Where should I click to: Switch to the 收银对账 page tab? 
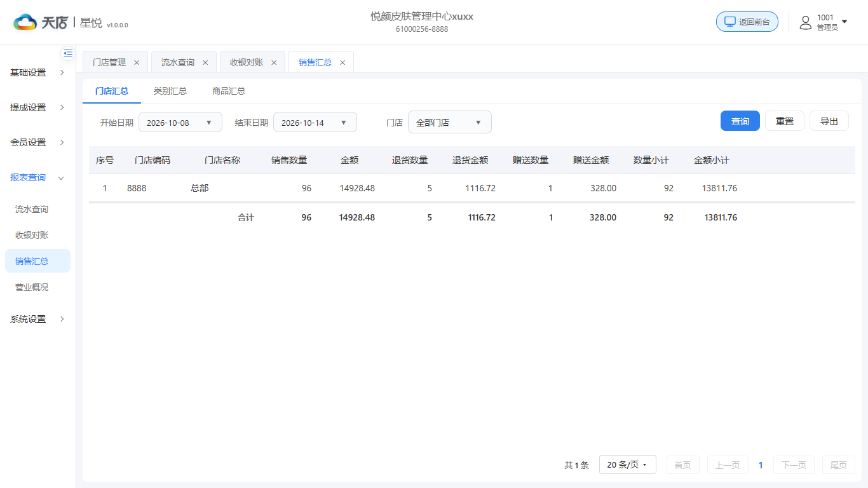247,62
